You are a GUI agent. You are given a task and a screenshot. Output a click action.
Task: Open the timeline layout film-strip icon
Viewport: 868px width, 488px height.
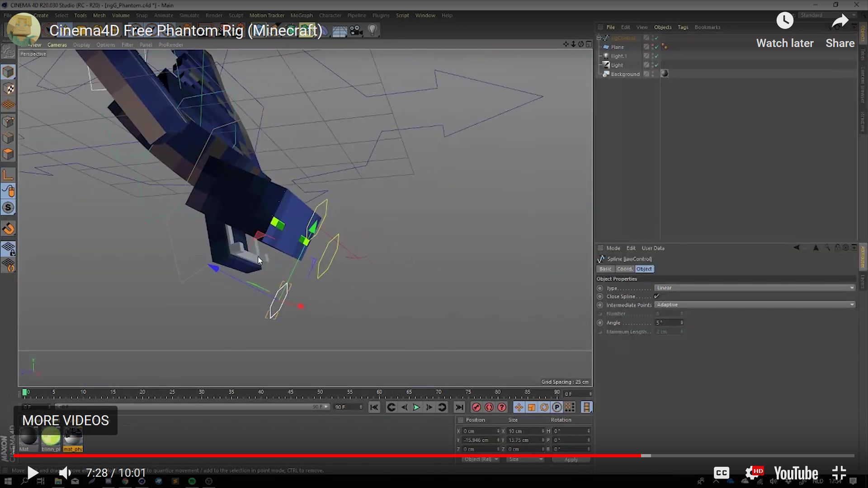586,408
